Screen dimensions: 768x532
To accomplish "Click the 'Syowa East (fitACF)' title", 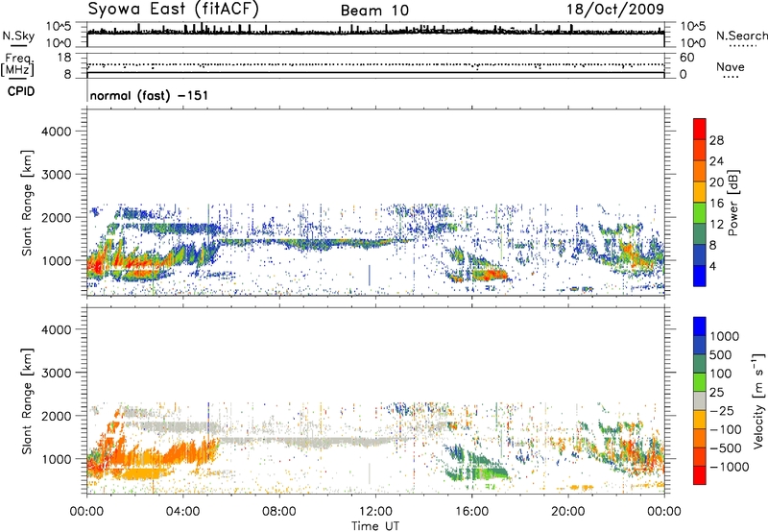I will [173, 9].
